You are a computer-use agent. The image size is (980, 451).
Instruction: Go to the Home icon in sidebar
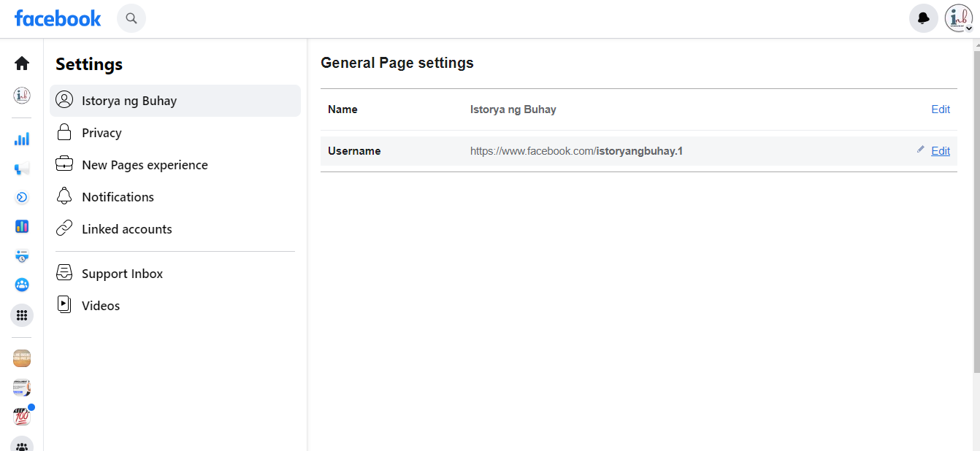tap(22, 63)
